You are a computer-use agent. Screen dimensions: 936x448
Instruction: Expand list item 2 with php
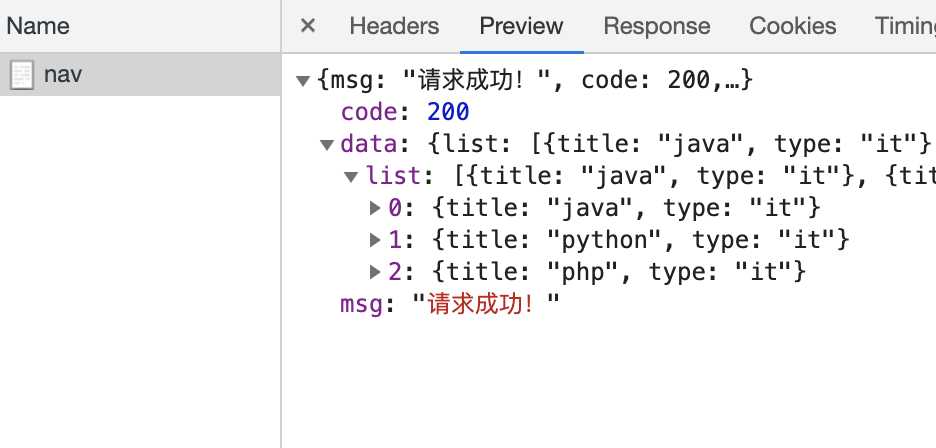point(375,272)
